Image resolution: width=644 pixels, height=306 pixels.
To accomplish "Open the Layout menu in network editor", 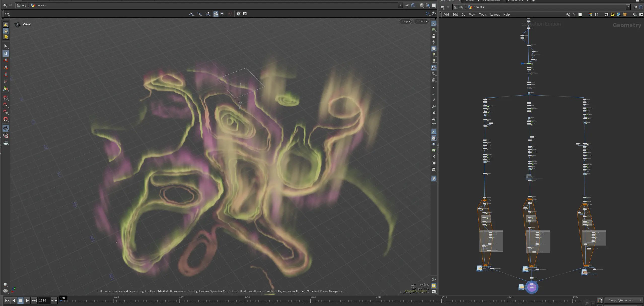I will 495,15.
